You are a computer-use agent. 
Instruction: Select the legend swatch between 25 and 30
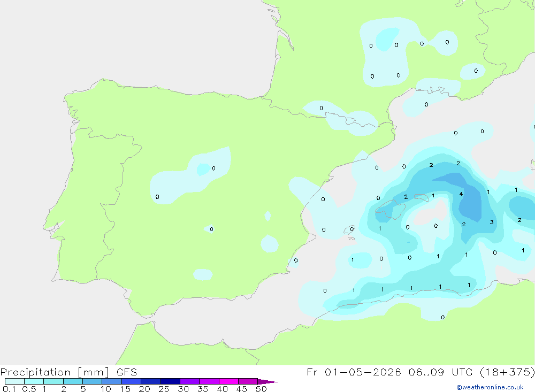click(170, 381)
